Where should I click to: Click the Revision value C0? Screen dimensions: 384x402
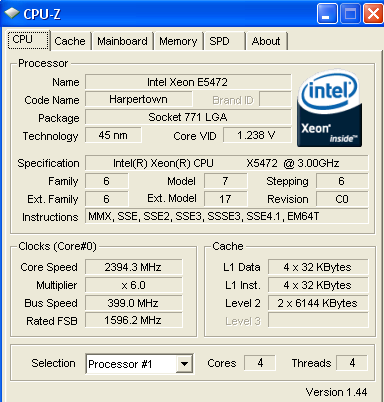click(x=342, y=199)
